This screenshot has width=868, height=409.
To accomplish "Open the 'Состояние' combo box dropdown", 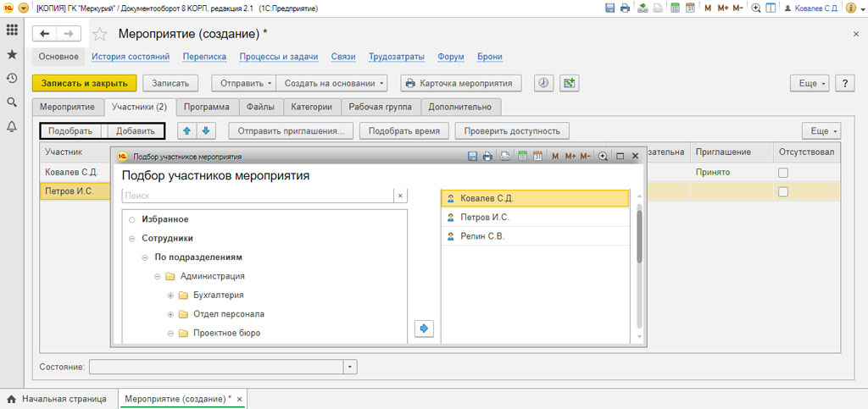I will (x=350, y=367).
